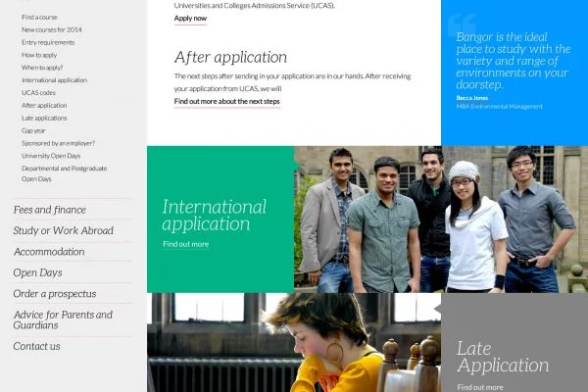
Task: Open the 'Fees and finance' menu section
Action: 49,210
